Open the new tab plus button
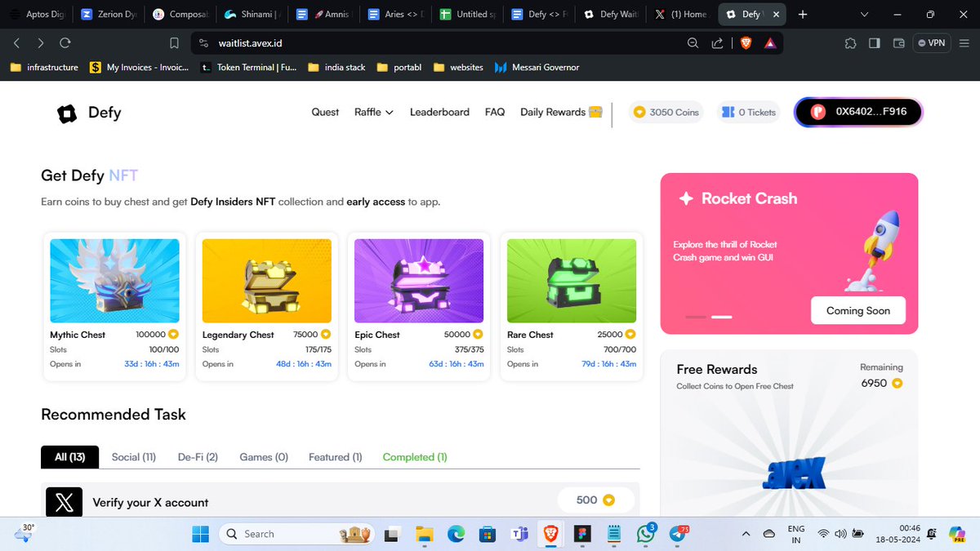This screenshot has height=551, width=980. tap(803, 14)
